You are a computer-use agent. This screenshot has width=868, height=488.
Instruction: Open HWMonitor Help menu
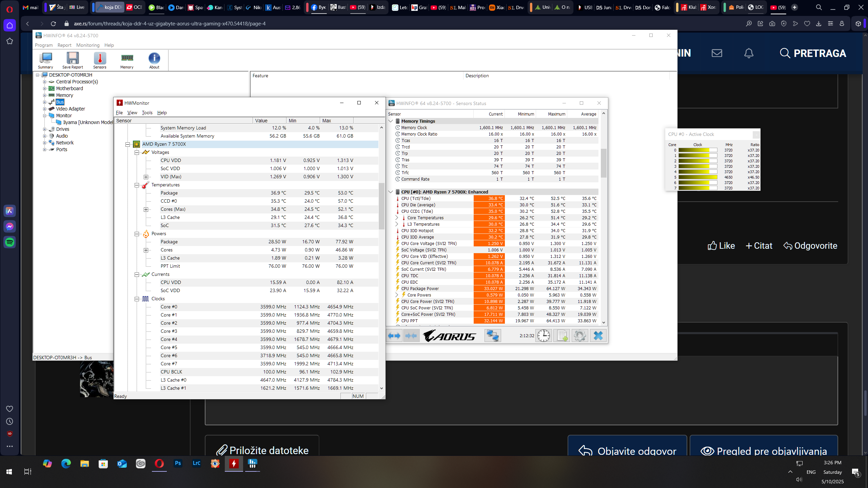tap(162, 113)
